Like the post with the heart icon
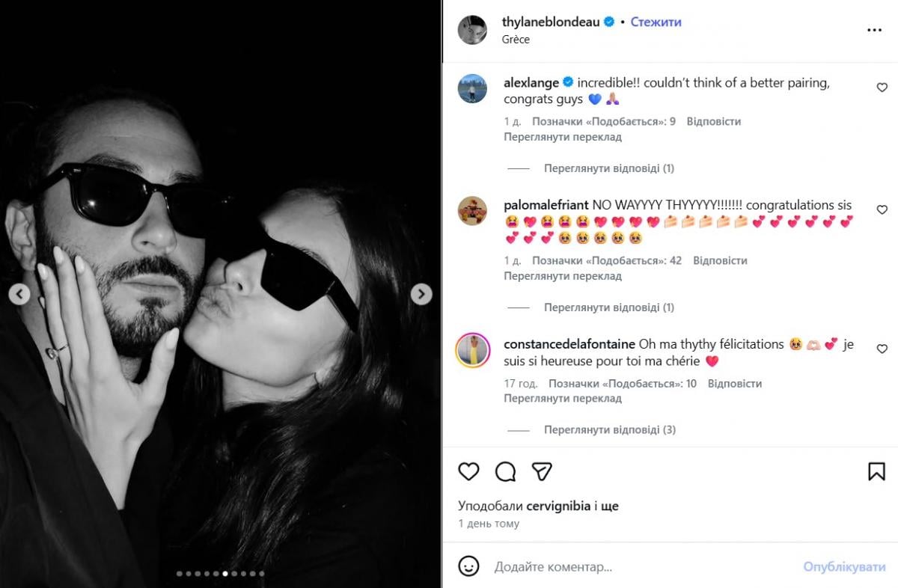898x588 pixels. click(468, 471)
